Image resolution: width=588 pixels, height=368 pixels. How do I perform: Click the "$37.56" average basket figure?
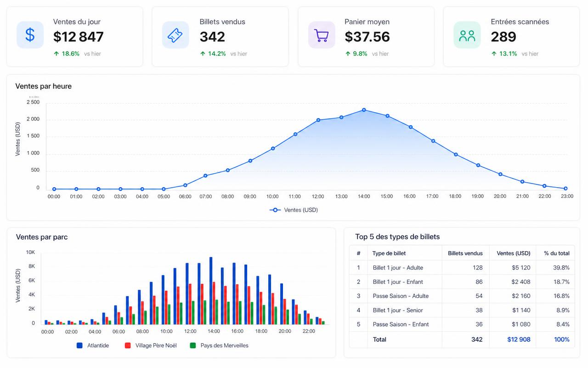(367, 37)
